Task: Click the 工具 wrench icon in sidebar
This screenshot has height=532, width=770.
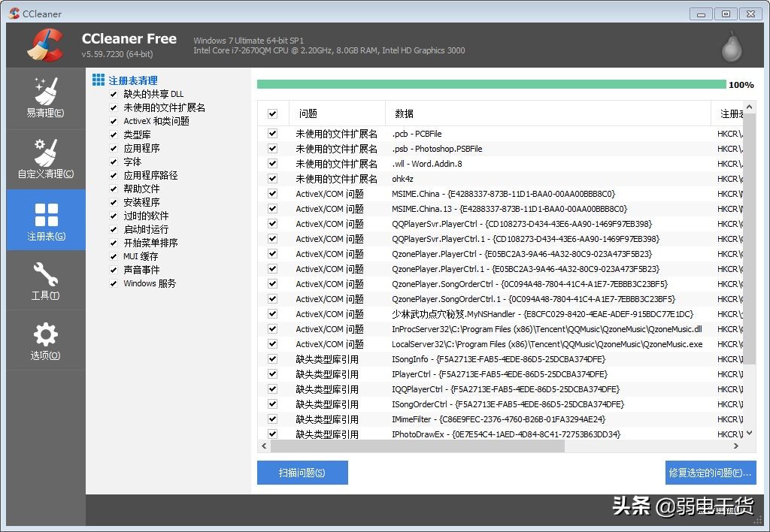Action: pyautogui.click(x=46, y=280)
